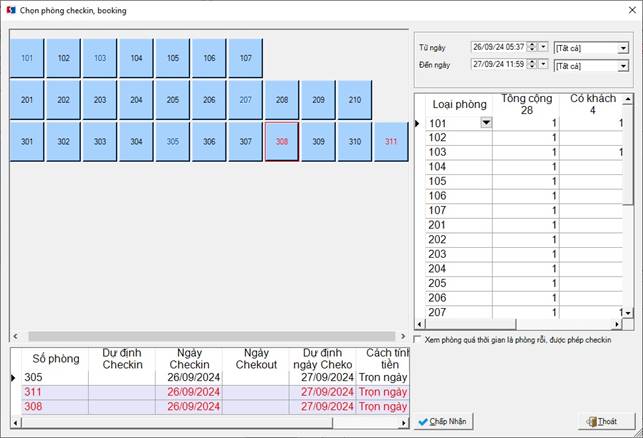This screenshot has height=438, width=643.
Task: Click the Số phòng column header
Action: [55, 359]
